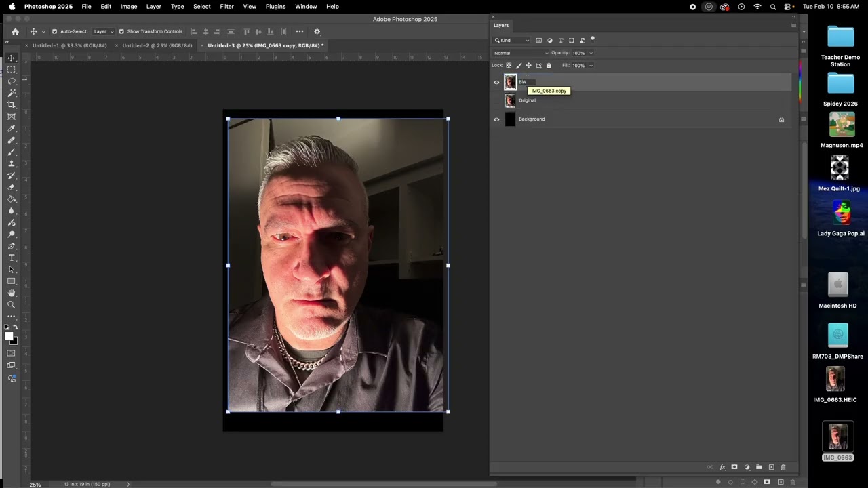Viewport: 868px width, 488px height.
Task: Toggle Lock transparent pixels
Action: click(x=509, y=66)
